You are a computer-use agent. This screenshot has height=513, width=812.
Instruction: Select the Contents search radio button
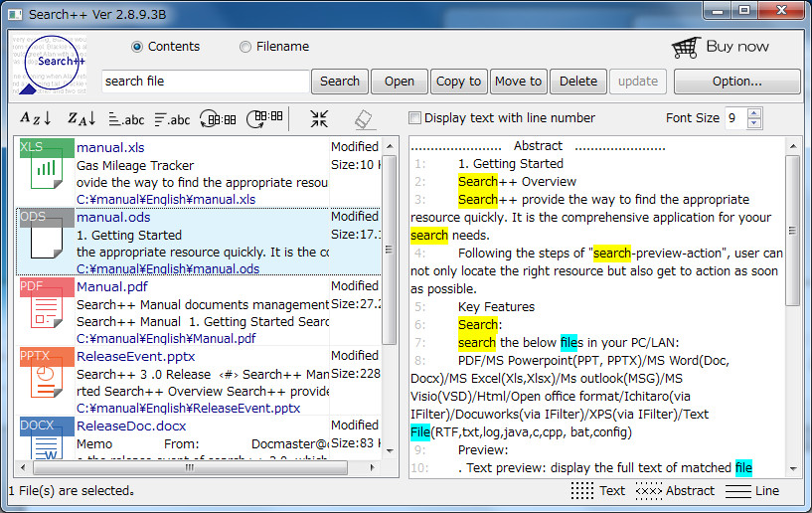click(x=137, y=47)
